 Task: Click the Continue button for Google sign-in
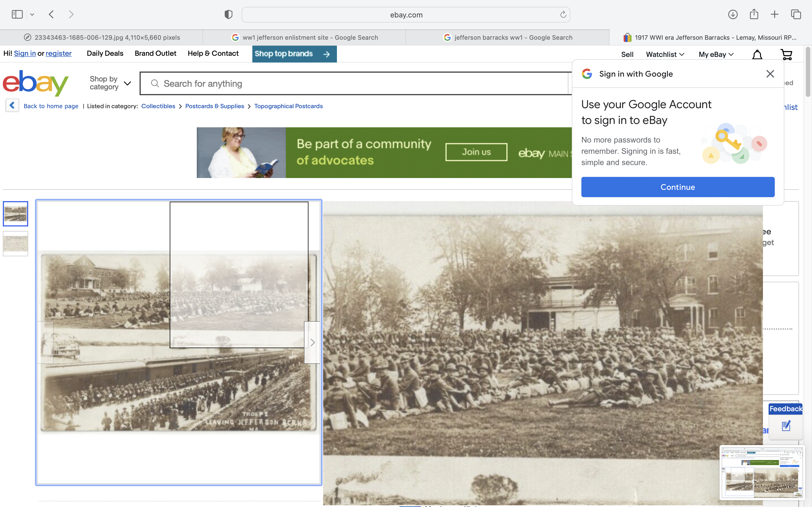click(x=678, y=187)
